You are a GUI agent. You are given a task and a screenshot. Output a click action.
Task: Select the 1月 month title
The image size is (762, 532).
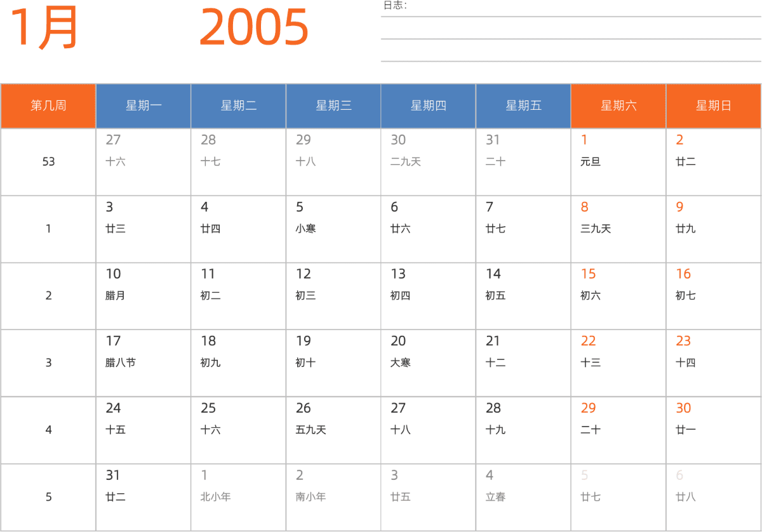coord(44,28)
